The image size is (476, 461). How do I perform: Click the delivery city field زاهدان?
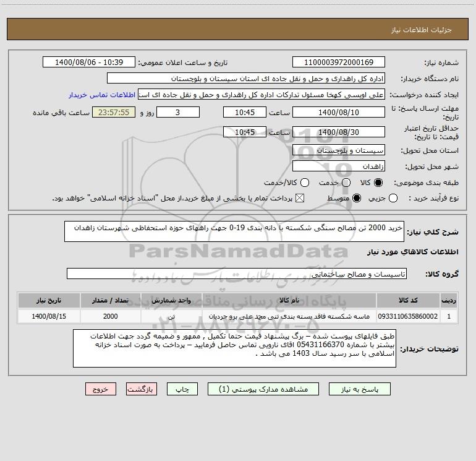click(339, 166)
